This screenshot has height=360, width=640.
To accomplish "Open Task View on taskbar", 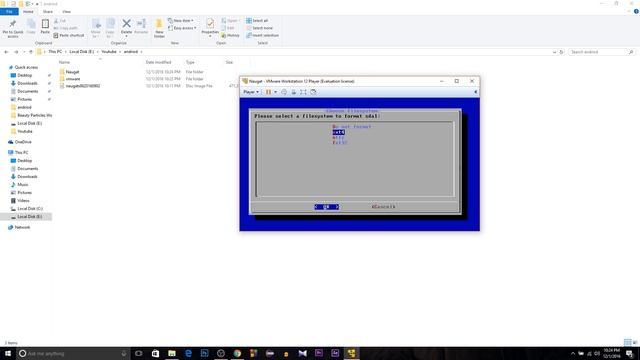I will pos(139,353).
